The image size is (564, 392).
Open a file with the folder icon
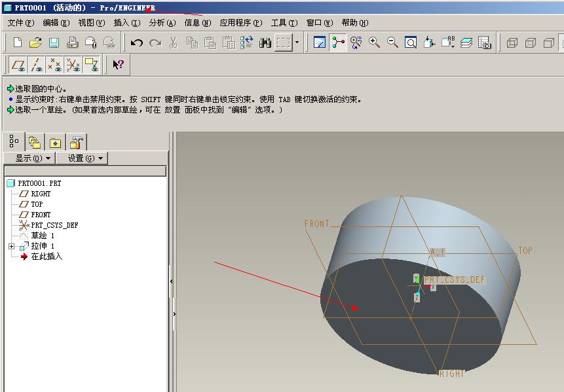coord(35,43)
